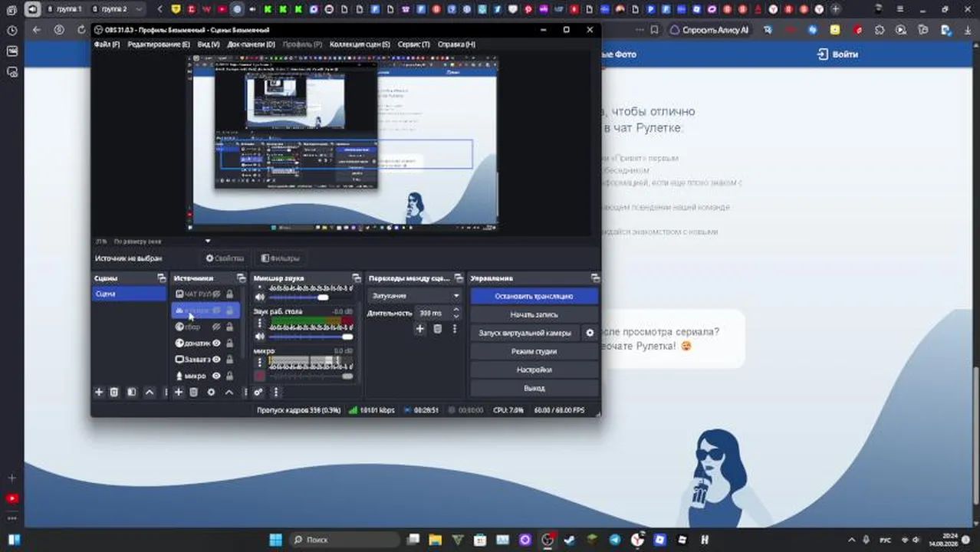
Task: Open File Explorer from taskbar
Action: coord(435,540)
